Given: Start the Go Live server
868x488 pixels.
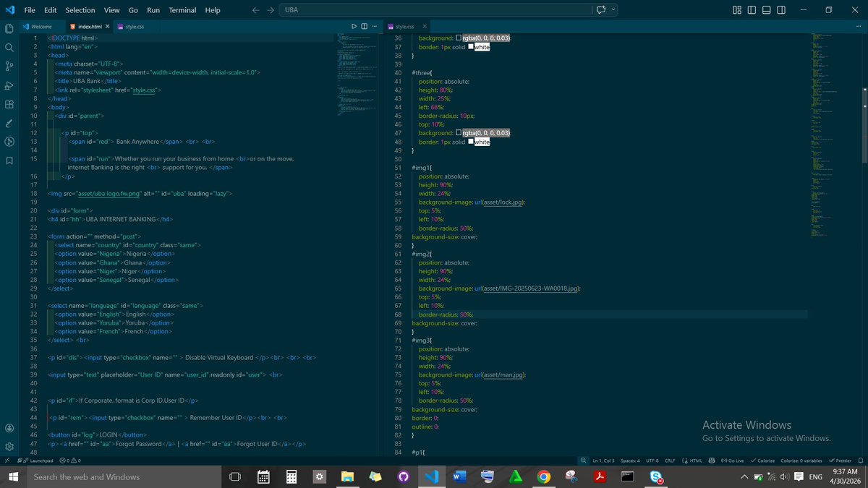Looking at the screenshot, I should click(x=732, y=461).
